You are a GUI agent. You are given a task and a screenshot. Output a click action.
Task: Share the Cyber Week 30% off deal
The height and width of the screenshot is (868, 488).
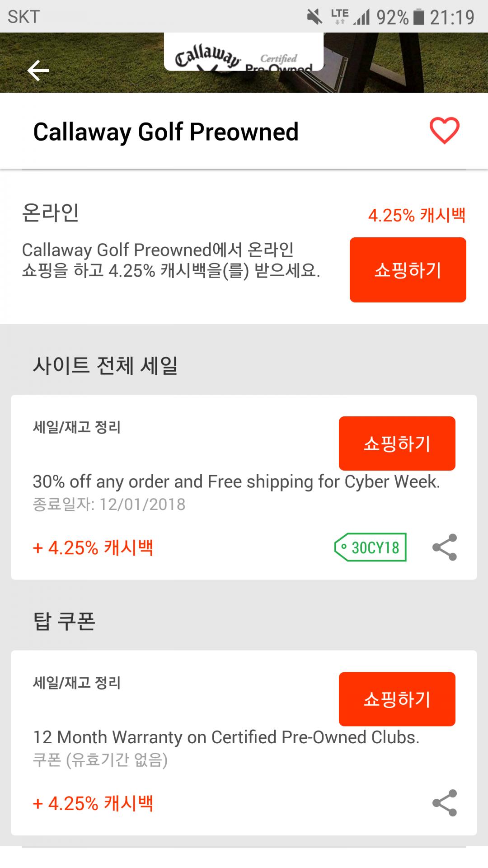[445, 547]
